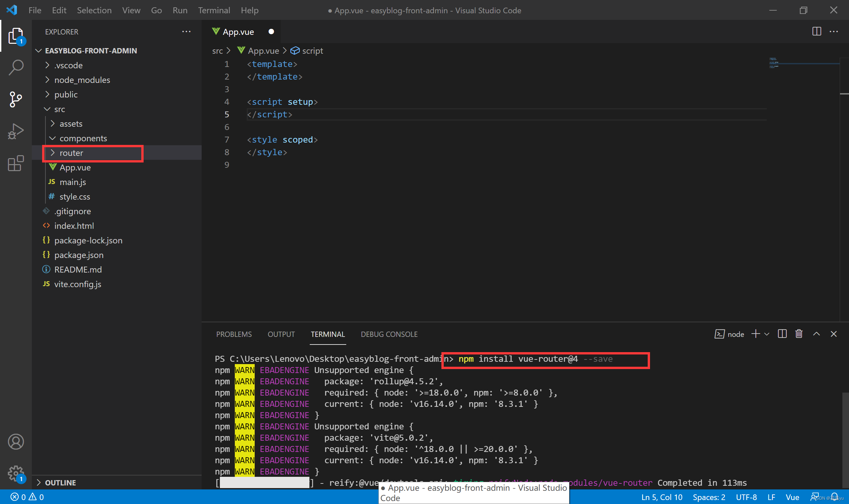Split the terminal panel
Screen dimensions: 849x504
(782, 334)
